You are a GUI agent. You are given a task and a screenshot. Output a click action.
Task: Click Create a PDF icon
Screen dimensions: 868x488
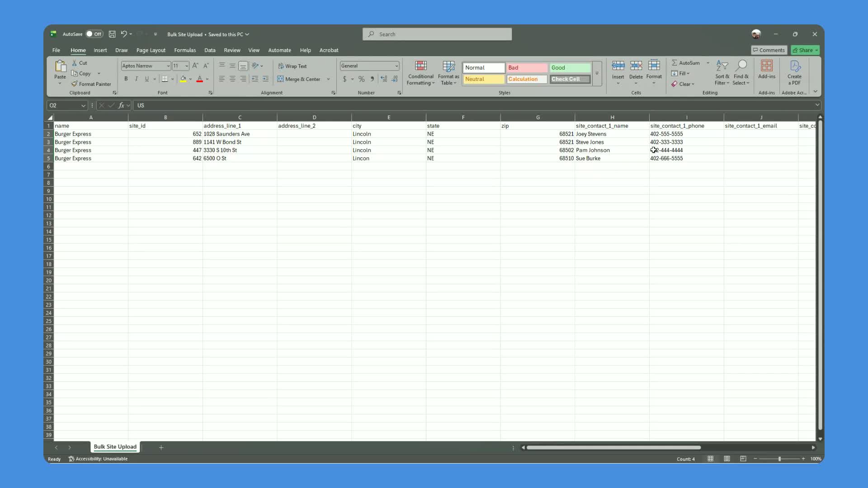pos(795,66)
